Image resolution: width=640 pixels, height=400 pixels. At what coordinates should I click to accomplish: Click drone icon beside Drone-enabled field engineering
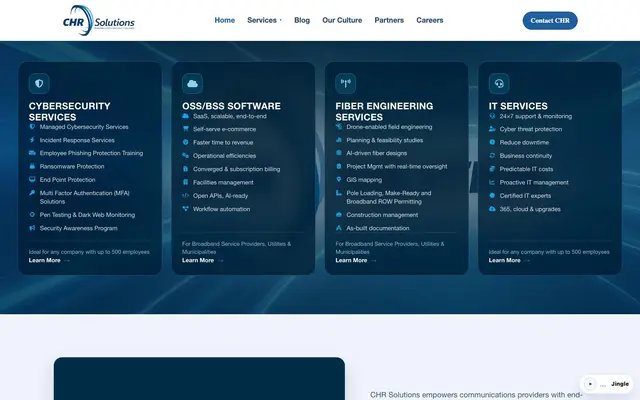(x=339, y=127)
